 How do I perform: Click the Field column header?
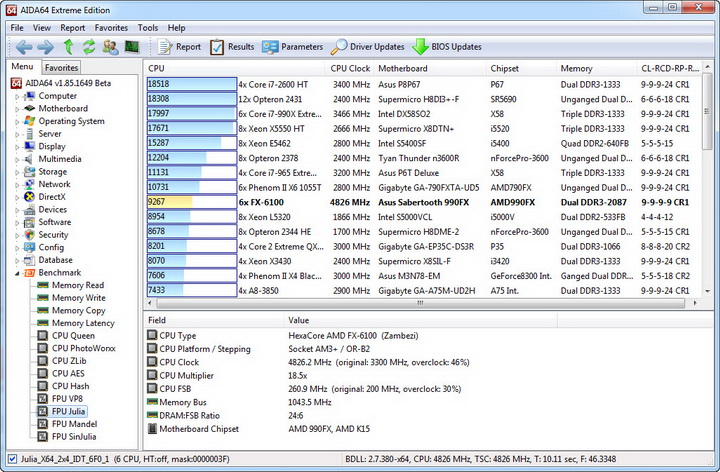click(214, 320)
